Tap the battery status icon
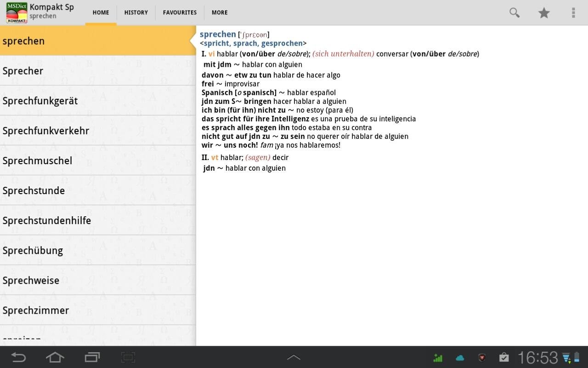This screenshot has width=588, height=368. [x=577, y=357]
